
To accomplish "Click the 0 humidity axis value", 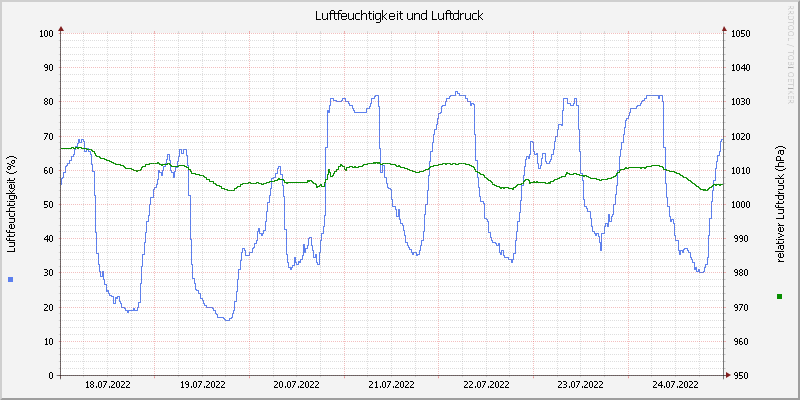I will pos(51,376).
